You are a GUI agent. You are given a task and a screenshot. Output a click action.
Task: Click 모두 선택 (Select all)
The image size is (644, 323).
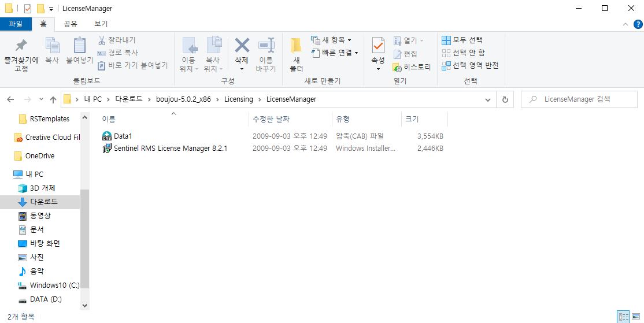(x=462, y=40)
